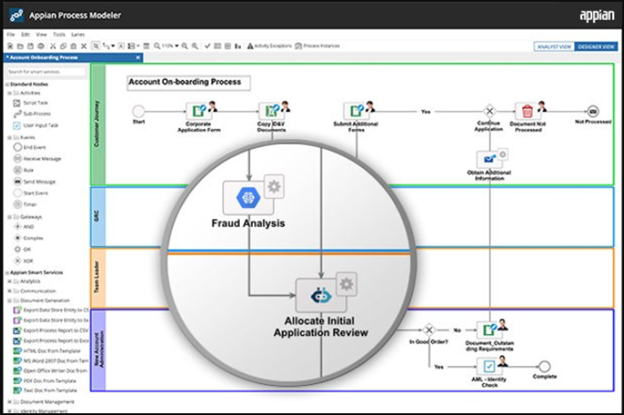Click the Document Not Processed trash node
The height and width of the screenshot is (415, 624).
pos(528,111)
